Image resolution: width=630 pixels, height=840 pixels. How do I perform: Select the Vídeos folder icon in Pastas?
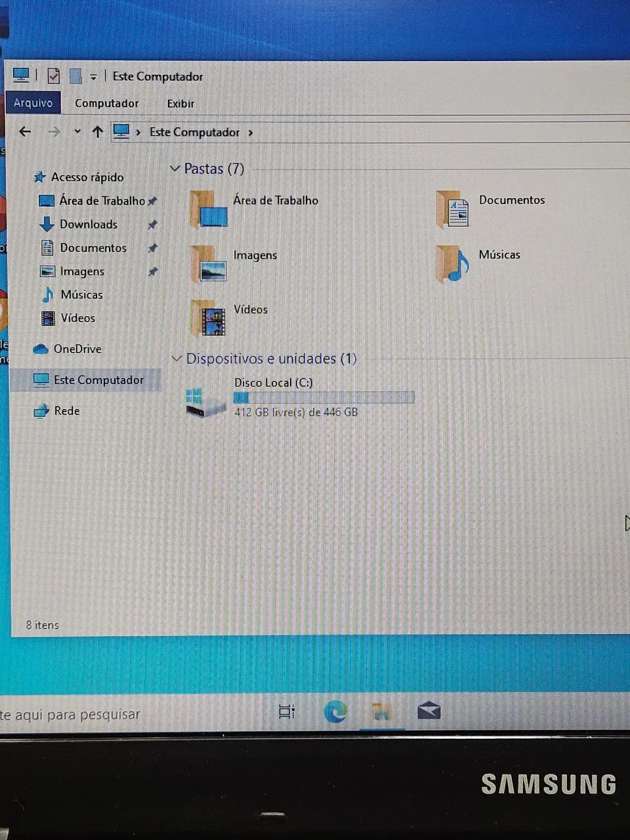pos(209,318)
